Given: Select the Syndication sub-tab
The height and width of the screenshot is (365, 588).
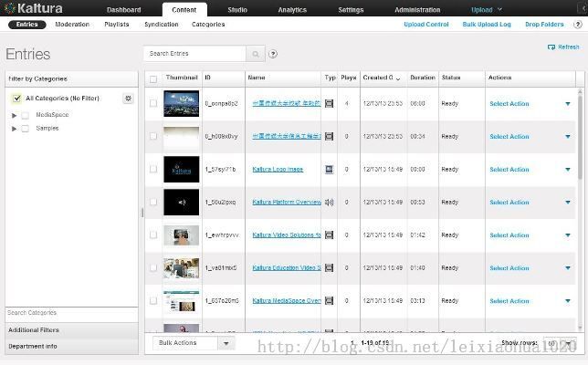Looking at the screenshot, I should [162, 25].
